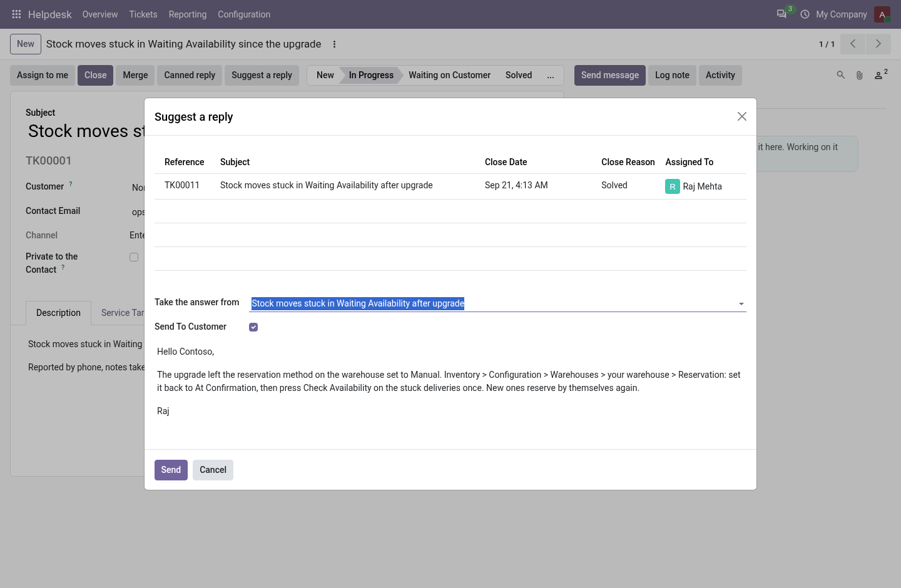
Task: Send the suggested reply
Action: coord(171,470)
